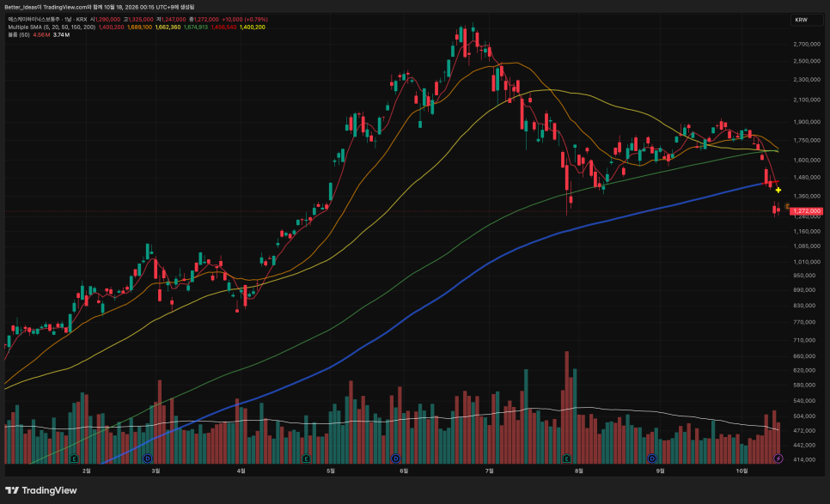Open the earnings E marker nearest 5월
Screen dimensions: 830x504
coord(306,458)
